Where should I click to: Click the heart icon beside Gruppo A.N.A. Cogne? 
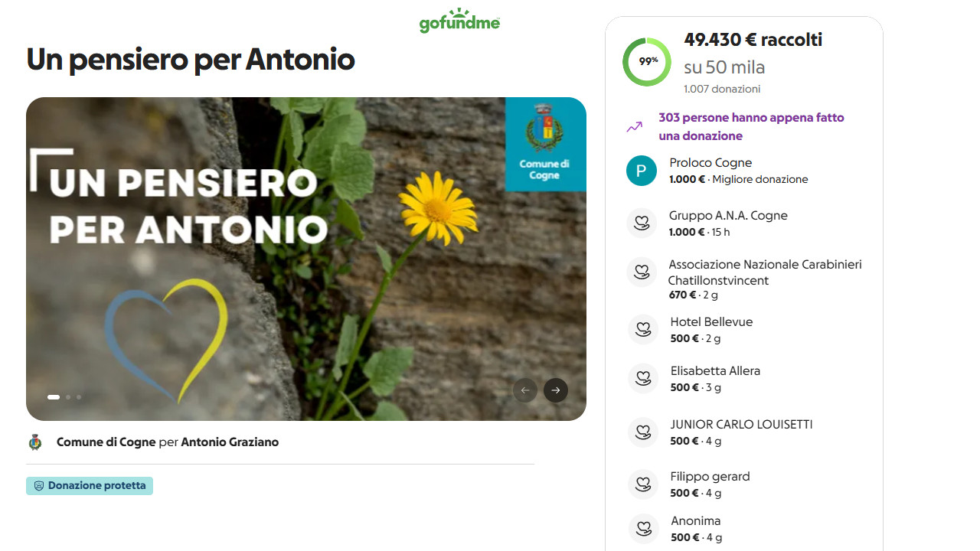coord(642,223)
